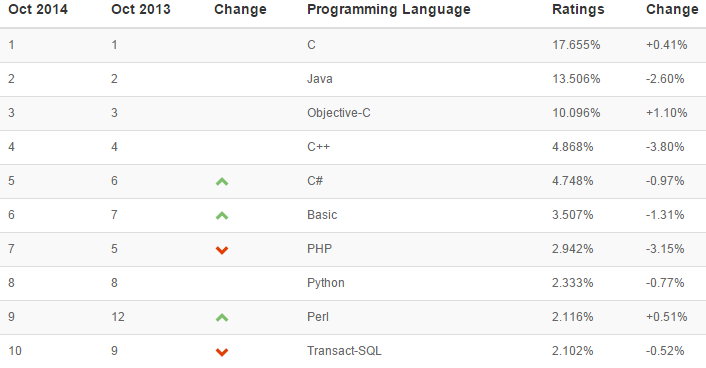706x368 pixels.
Task: Select the Oct 2014 column header
Action: point(38,9)
